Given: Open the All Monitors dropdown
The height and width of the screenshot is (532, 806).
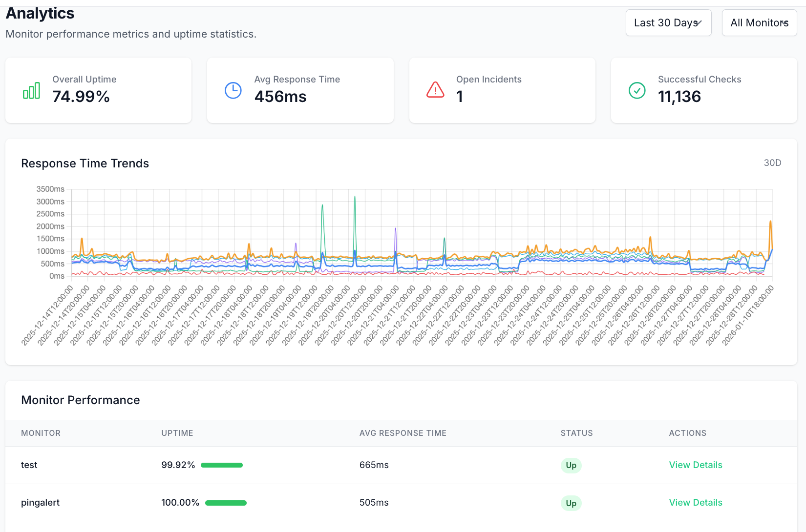Looking at the screenshot, I should pyautogui.click(x=759, y=22).
